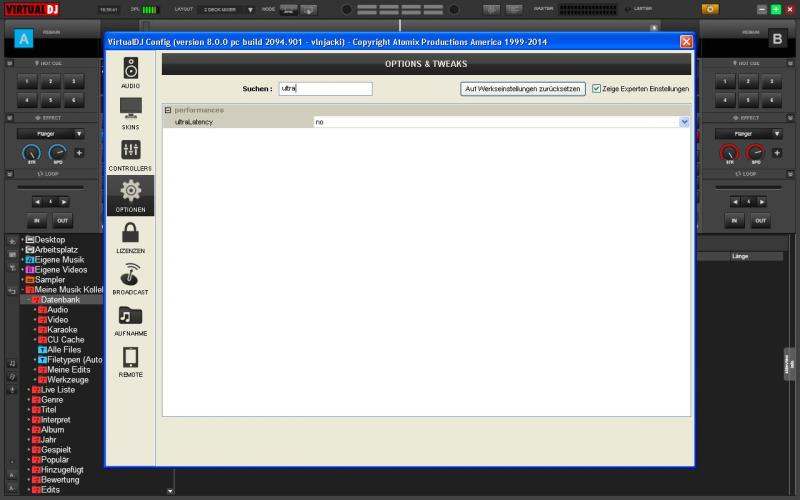Toggle the Zeige Experten Einstellungen checkbox
This screenshot has width=800, height=500.
(596, 89)
